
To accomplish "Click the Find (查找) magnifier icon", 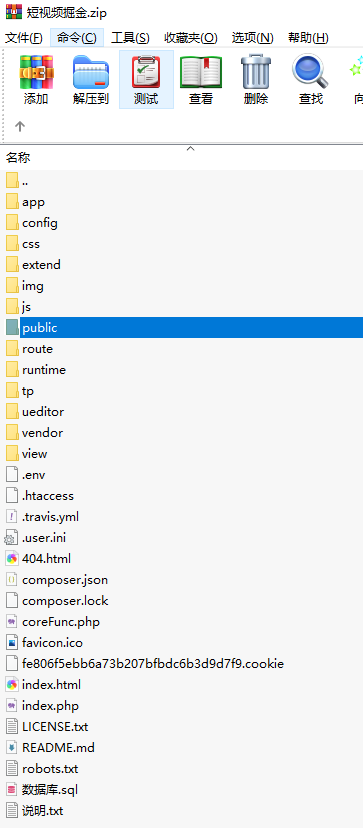I will click(x=311, y=72).
